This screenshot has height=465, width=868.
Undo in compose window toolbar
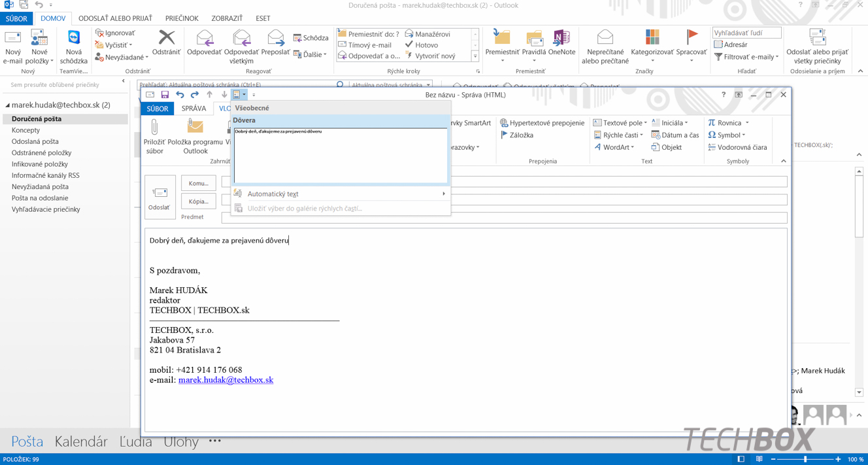point(180,95)
